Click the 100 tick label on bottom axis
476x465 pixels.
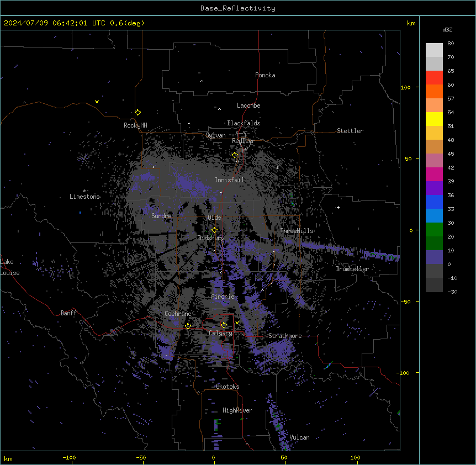click(355, 457)
